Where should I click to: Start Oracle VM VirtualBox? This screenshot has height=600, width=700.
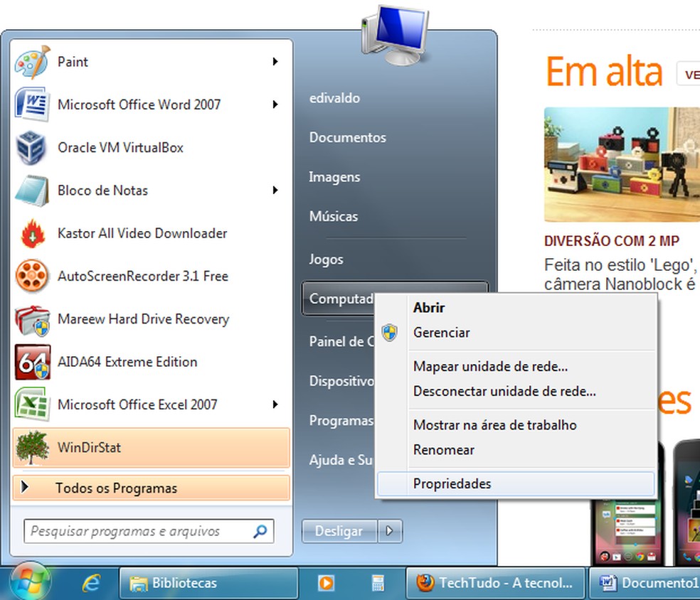click(x=120, y=148)
